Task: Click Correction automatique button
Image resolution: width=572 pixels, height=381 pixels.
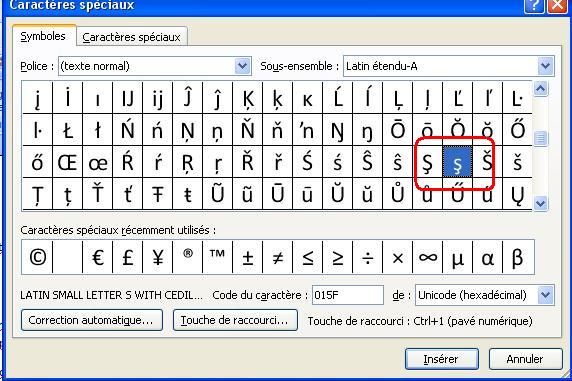Action: tap(92, 320)
